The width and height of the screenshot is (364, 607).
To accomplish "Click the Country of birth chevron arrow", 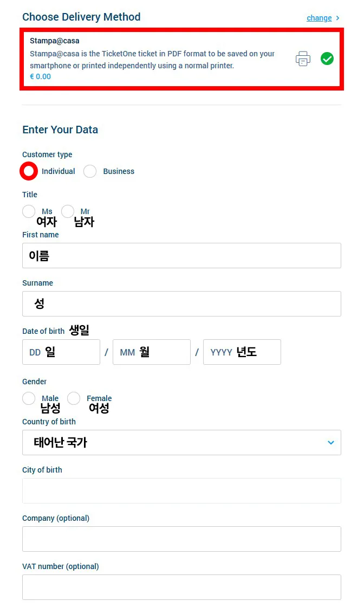I will point(331,442).
